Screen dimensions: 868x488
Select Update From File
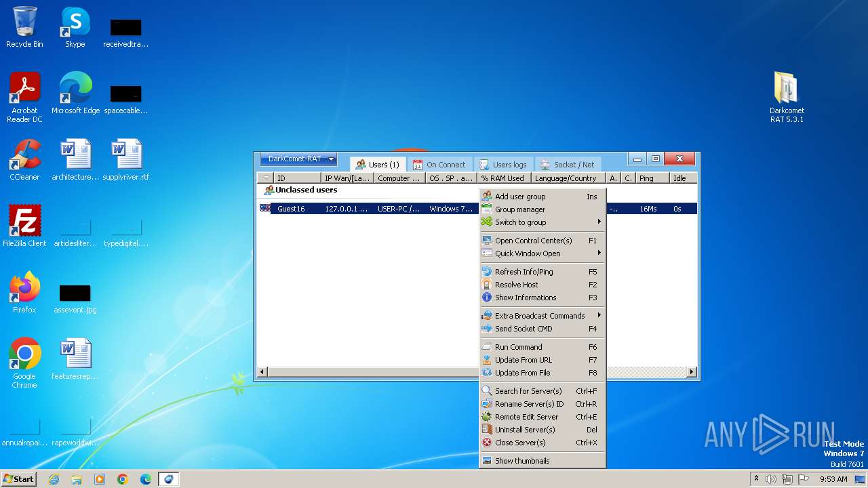click(x=542, y=373)
